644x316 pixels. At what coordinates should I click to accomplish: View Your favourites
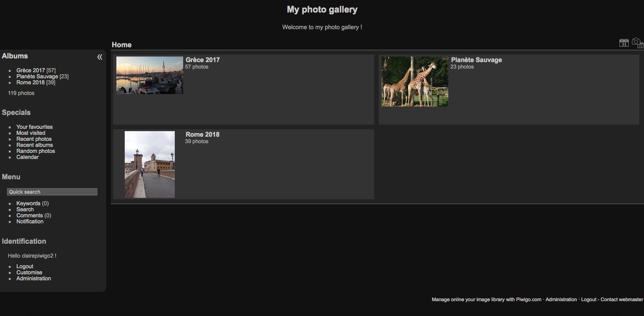(x=34, y=126)
